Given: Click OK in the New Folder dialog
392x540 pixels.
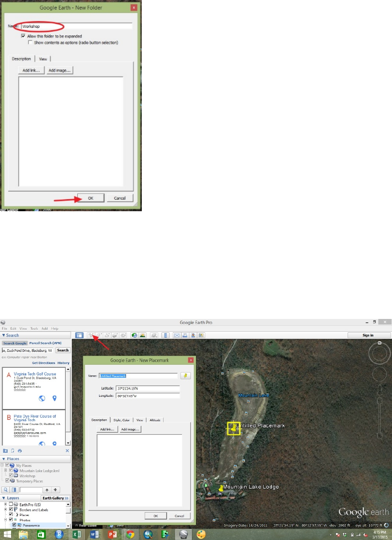Looking at the screenshot, I should click(90, 198).
